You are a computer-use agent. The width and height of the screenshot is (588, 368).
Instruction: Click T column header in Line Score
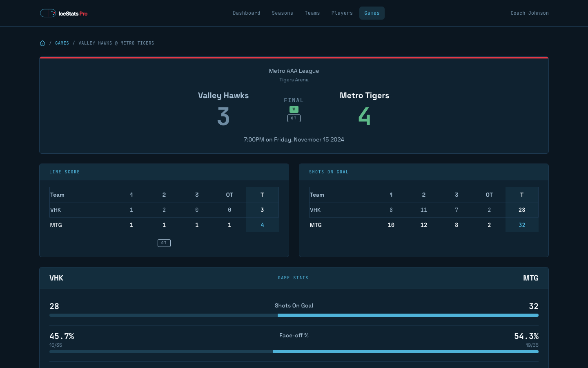click(x=262, y=195)
